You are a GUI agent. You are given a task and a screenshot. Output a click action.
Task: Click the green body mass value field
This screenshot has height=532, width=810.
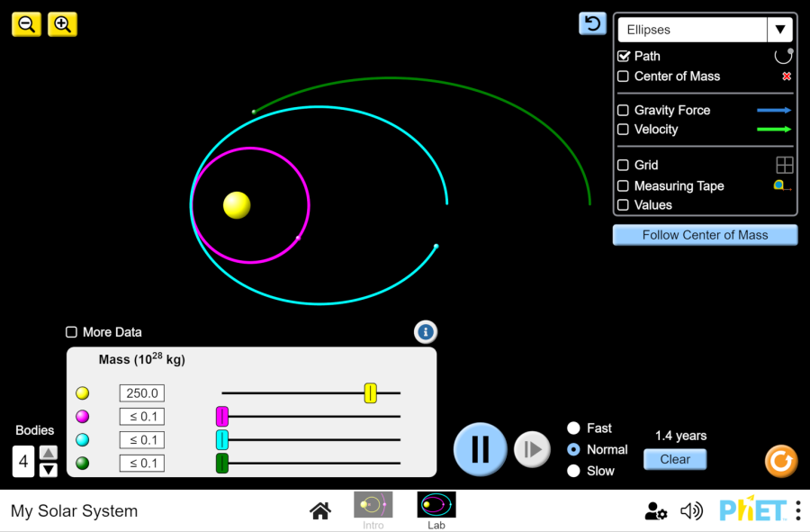click(142, 464)
